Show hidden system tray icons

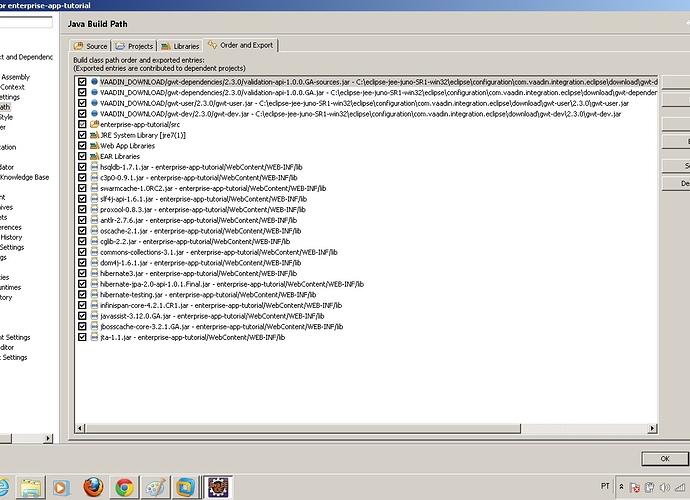(x=621, y=487)
